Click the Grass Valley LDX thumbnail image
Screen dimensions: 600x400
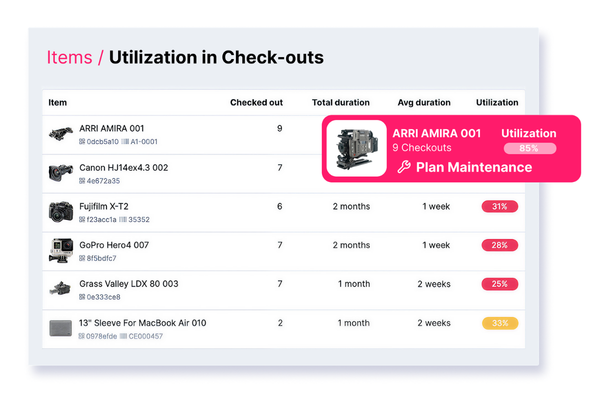click(60, 289)
